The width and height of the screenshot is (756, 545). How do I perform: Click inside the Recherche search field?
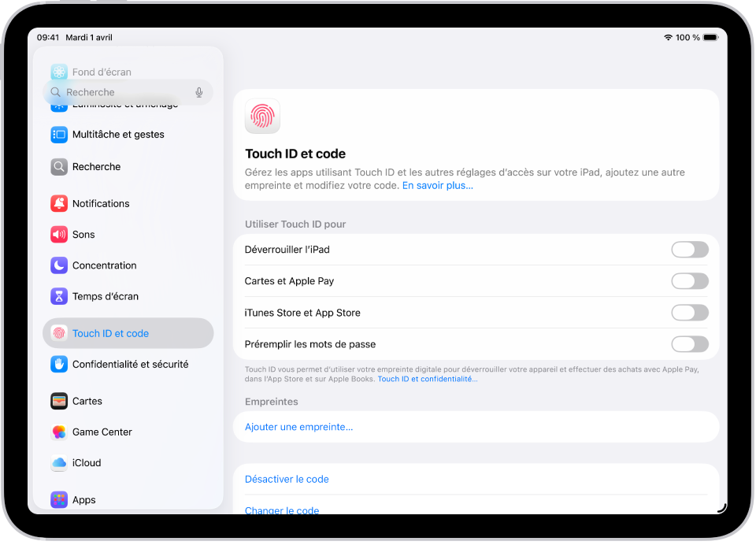pyautogui.click(x=118, y=92)
